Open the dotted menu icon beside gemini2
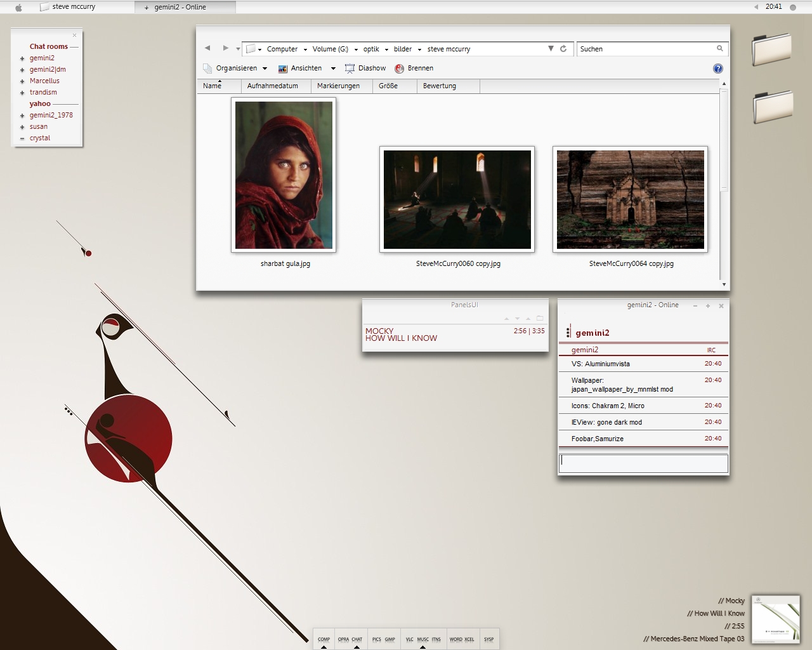Viewport: 812px width, 650px height. 568,332
